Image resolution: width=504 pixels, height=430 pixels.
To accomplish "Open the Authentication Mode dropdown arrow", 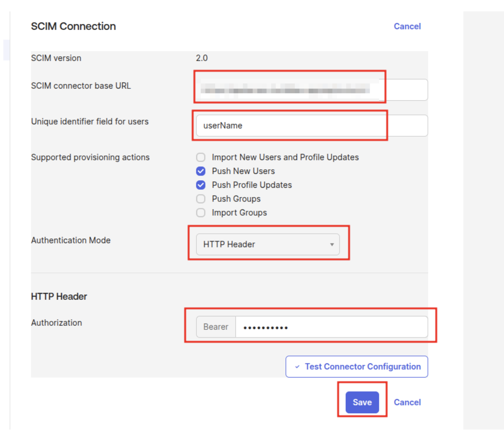I will [x=332, y=244].
